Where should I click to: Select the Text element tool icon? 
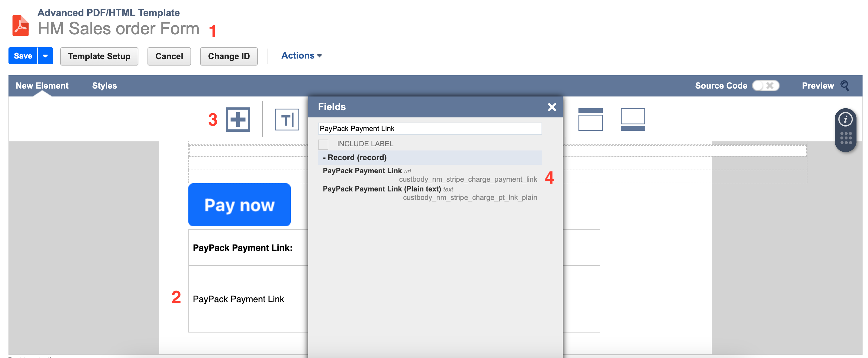click(x=287, y=120)
